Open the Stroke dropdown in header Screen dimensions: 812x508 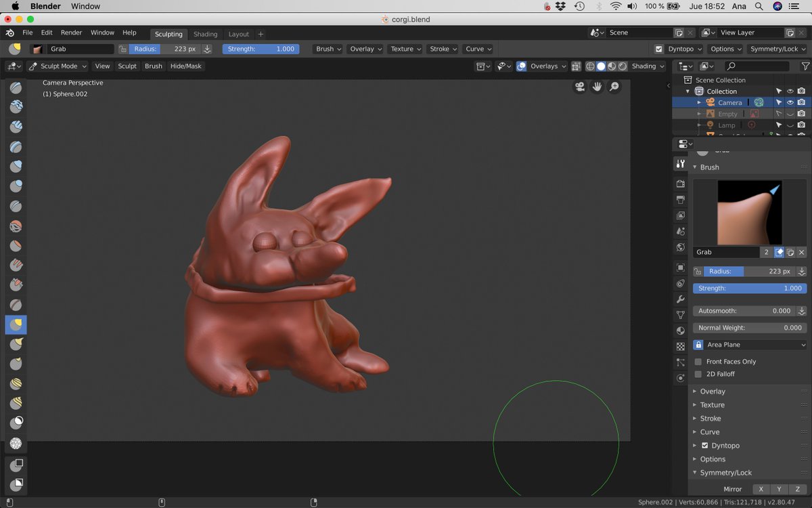[443, 49]
